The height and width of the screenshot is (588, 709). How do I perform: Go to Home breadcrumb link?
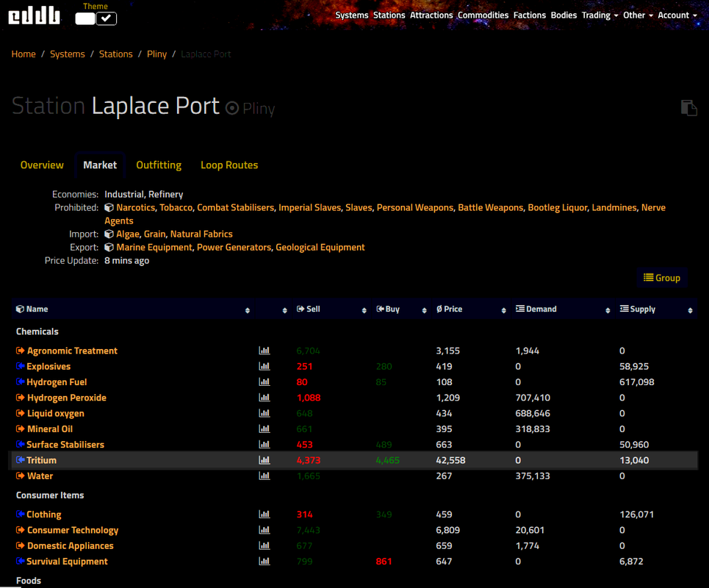(x=24, y=54)
